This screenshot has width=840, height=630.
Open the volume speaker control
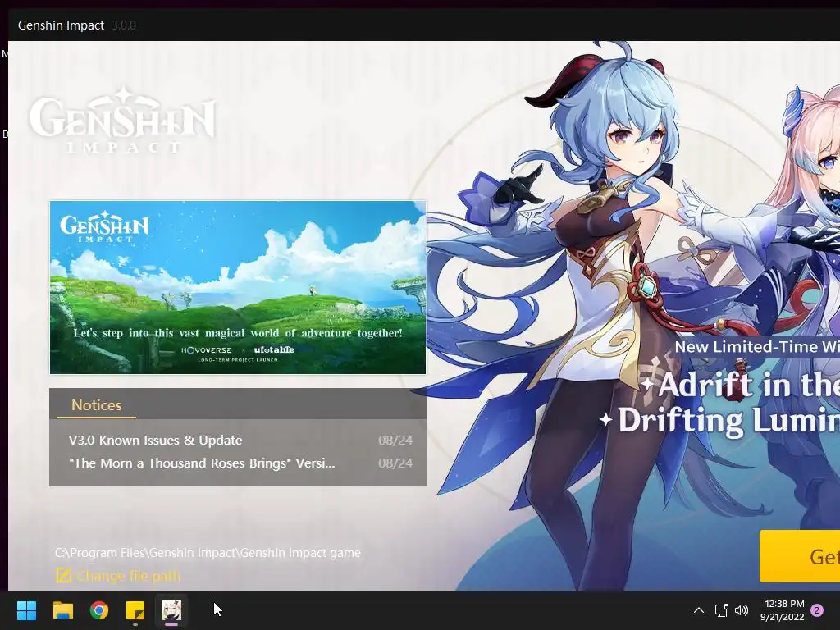pos(742,609)
